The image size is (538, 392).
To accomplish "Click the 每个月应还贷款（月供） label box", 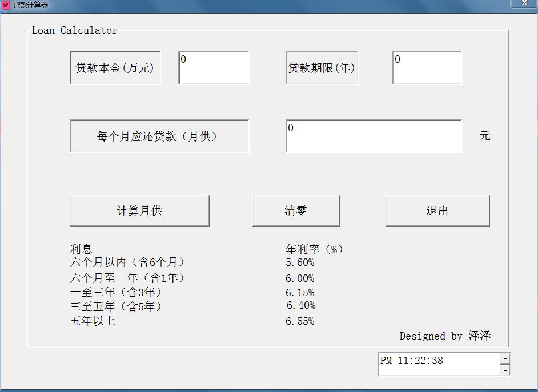I will pyautogui.click(x=159, y=136).
